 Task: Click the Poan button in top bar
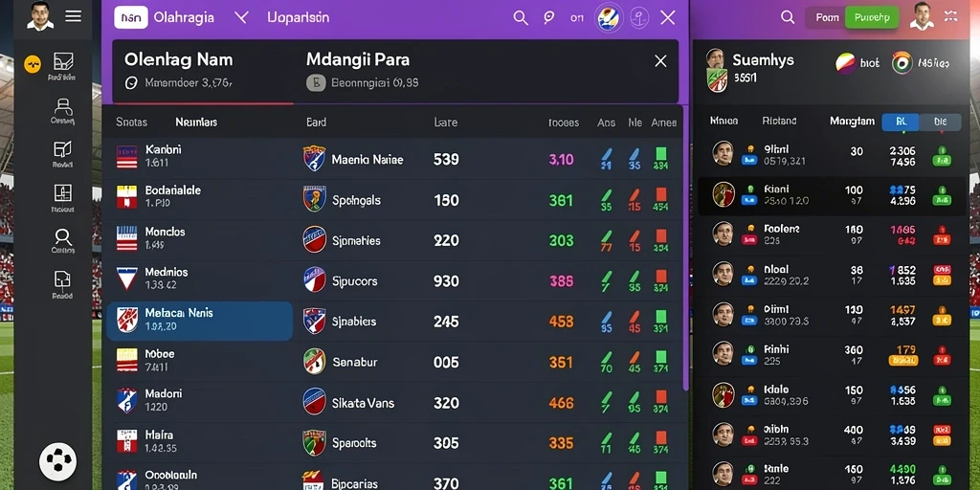tap(827, 17)
